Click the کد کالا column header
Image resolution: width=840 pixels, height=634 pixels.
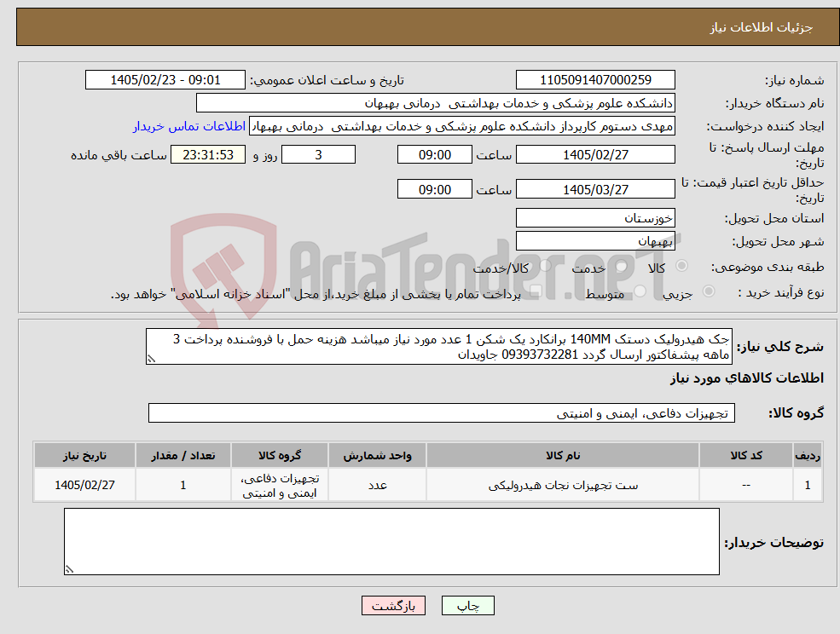click(x=745, y=455)
